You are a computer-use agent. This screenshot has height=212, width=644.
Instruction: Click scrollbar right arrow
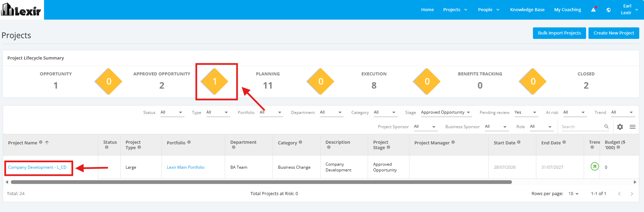click(x=635, y=182)
